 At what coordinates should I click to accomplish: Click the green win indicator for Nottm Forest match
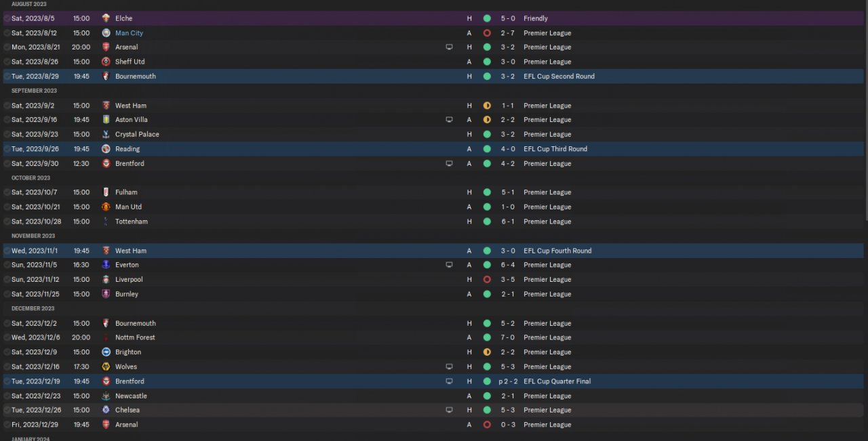(487, 337)
